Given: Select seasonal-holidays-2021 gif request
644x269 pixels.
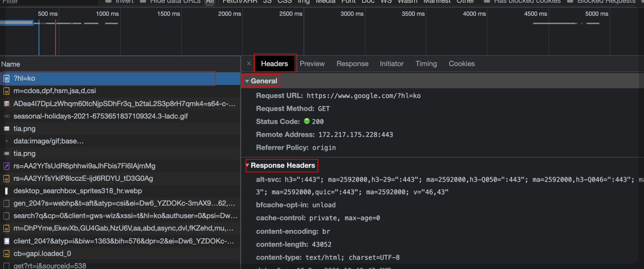Looking at the screenshot, I should pyautogui.click(x=120, y=116).
